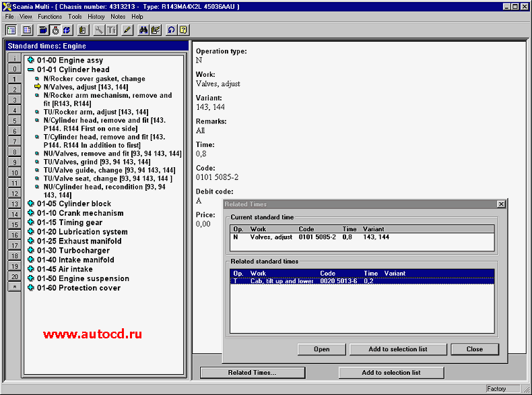This screenshot has height=395, width=532.
Task: Open the Notes menu
Action: [118, 17]
